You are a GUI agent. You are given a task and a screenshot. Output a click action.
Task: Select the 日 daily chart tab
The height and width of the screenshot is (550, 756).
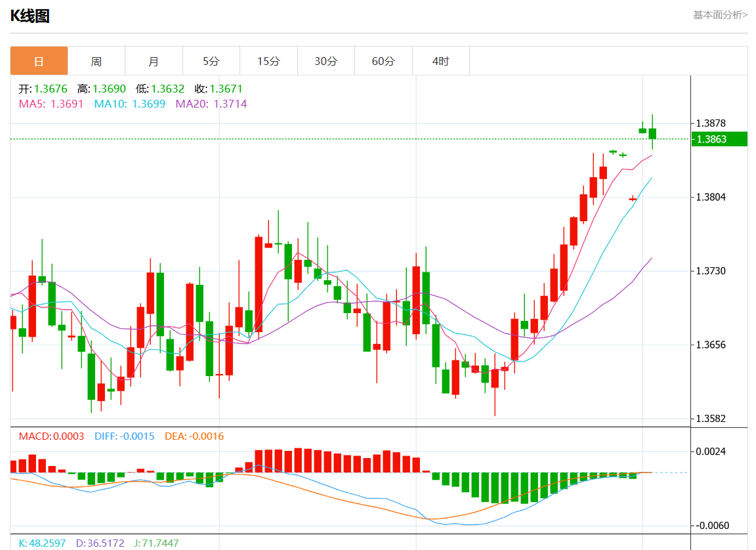pos(39,61)
